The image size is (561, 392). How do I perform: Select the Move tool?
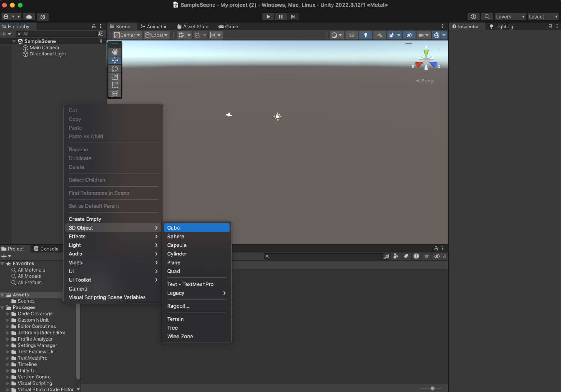pos(115,60)
